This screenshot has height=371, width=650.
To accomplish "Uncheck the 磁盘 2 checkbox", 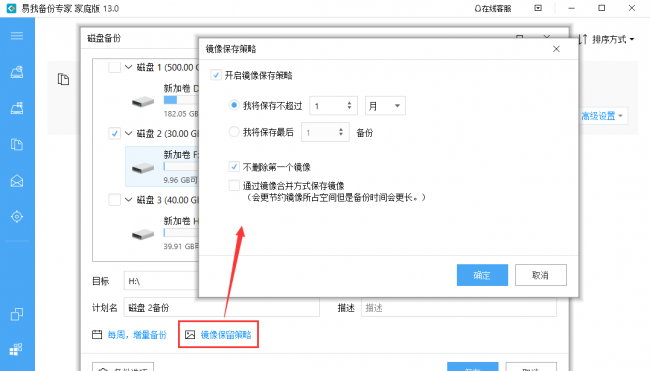I will (x=114, y=133).
